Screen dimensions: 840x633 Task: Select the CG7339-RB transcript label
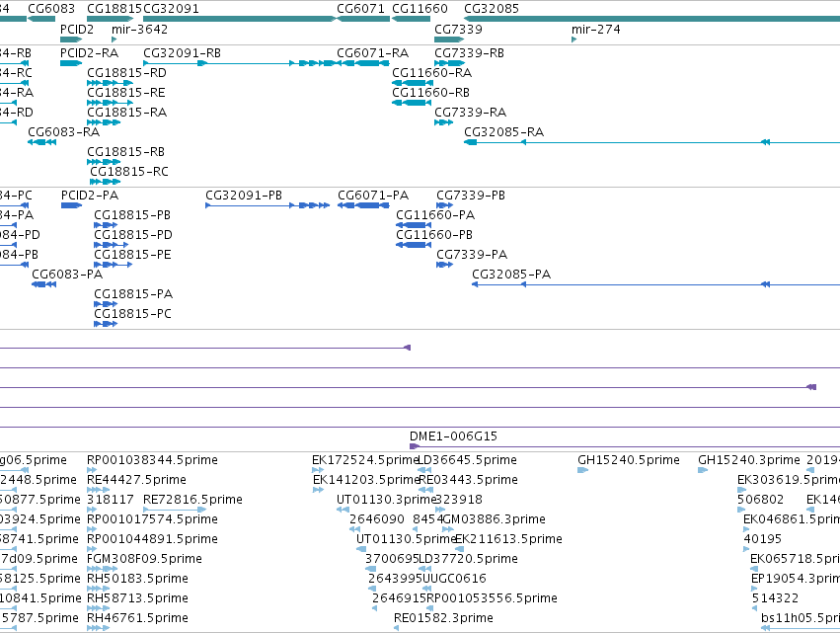(x=469, y=53)
